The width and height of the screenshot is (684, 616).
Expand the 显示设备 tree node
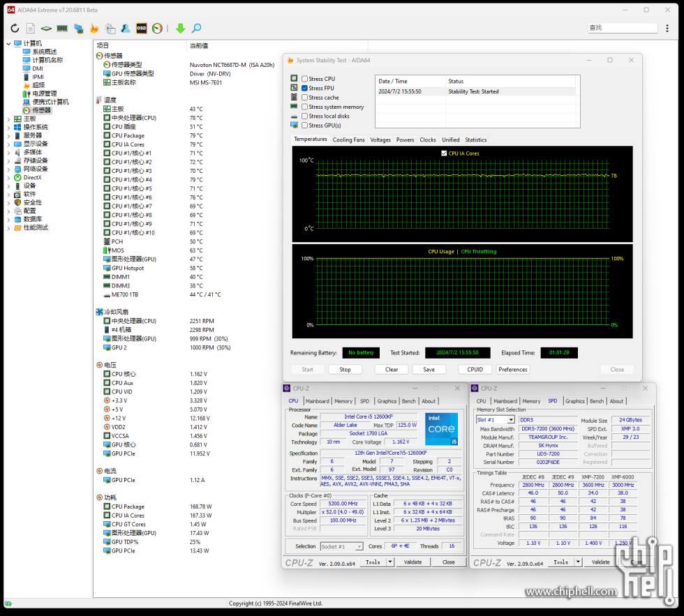coord(8,144)
